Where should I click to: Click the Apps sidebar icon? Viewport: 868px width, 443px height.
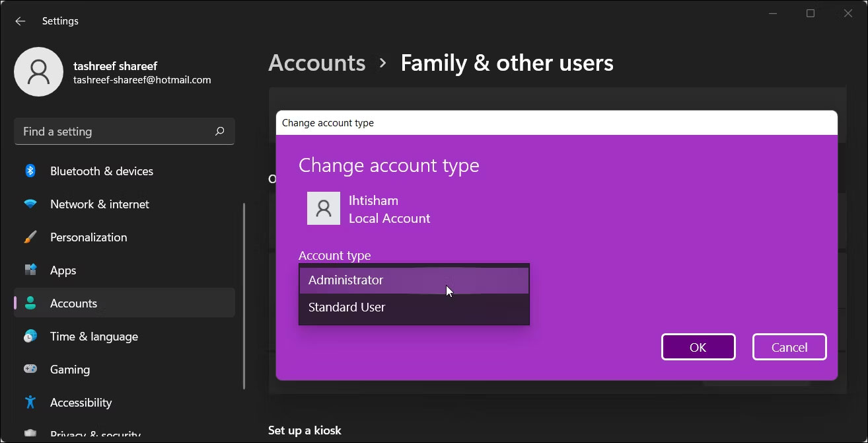(30, 270)
